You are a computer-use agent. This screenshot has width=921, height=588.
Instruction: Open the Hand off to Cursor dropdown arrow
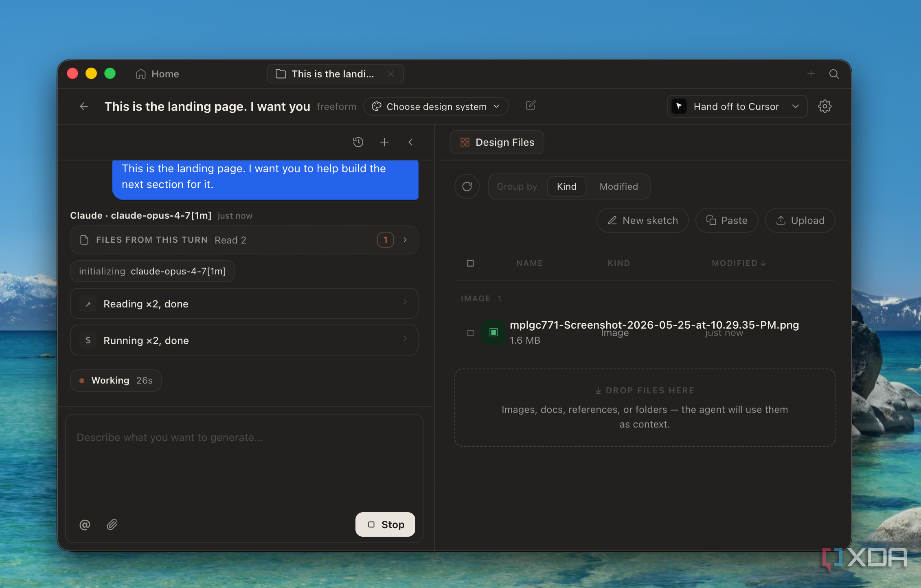[x=796, y=106]
